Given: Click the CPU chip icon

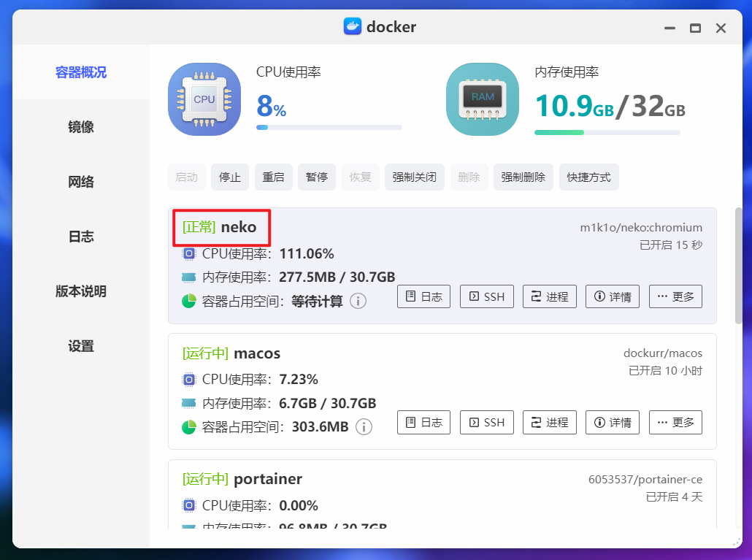Looking at the screenshot, I should point(204,99).
